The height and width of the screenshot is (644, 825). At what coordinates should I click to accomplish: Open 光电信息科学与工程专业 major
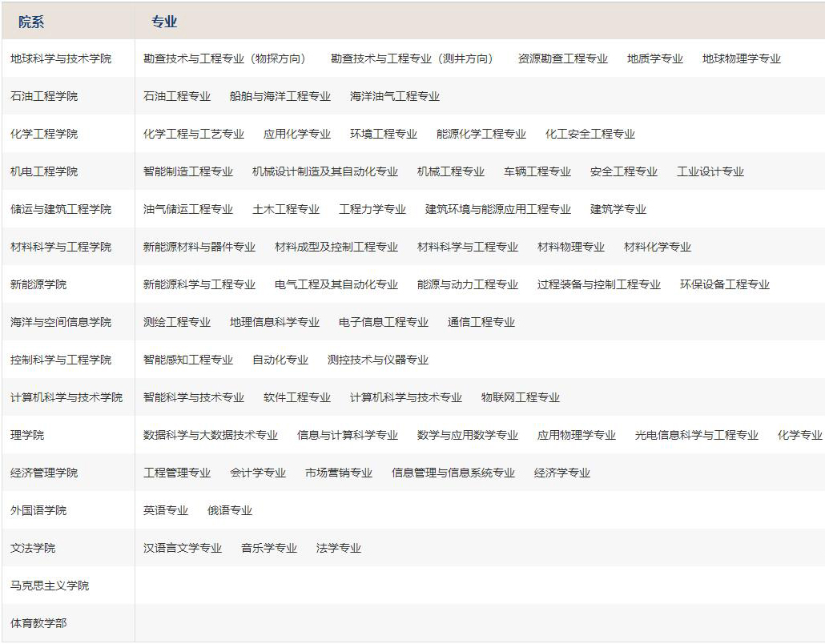coord(696,435)
